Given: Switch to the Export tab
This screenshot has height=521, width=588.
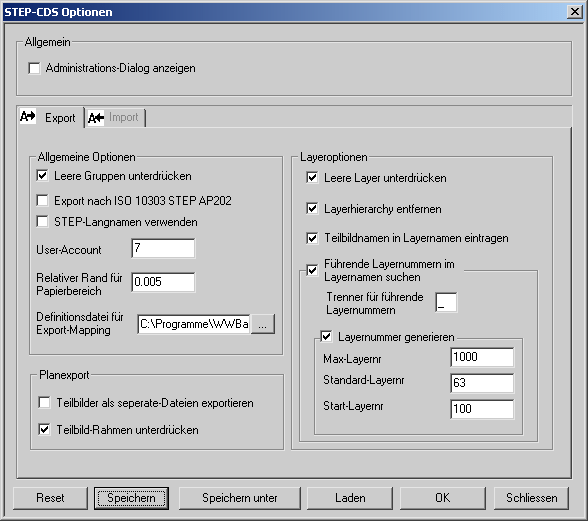Looking at the screenshot, I should point(51,117).
